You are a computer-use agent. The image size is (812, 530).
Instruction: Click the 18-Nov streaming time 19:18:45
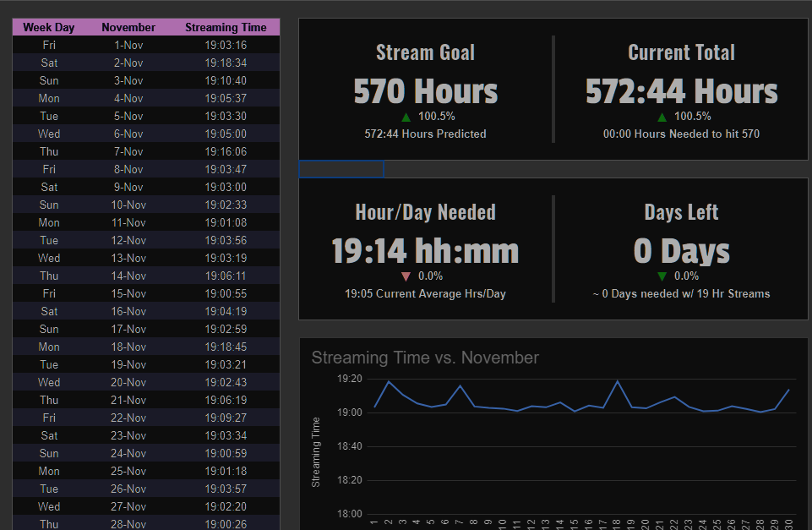[x=226, y=347]
